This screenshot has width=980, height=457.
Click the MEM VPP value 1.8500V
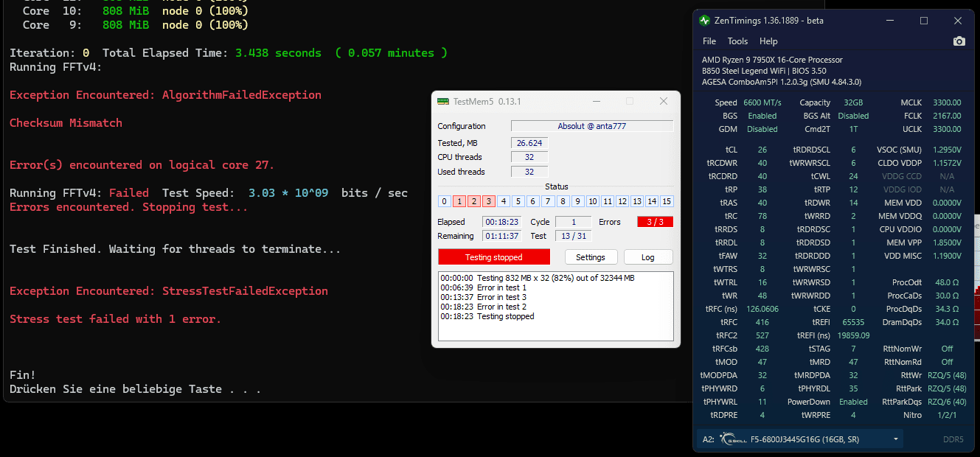tap(946, 243)
